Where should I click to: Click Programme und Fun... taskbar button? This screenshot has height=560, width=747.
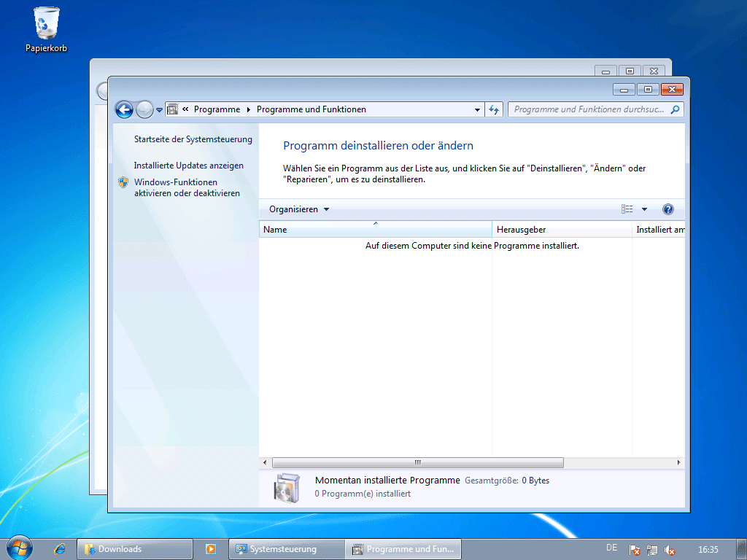click(x=403, y=549)
